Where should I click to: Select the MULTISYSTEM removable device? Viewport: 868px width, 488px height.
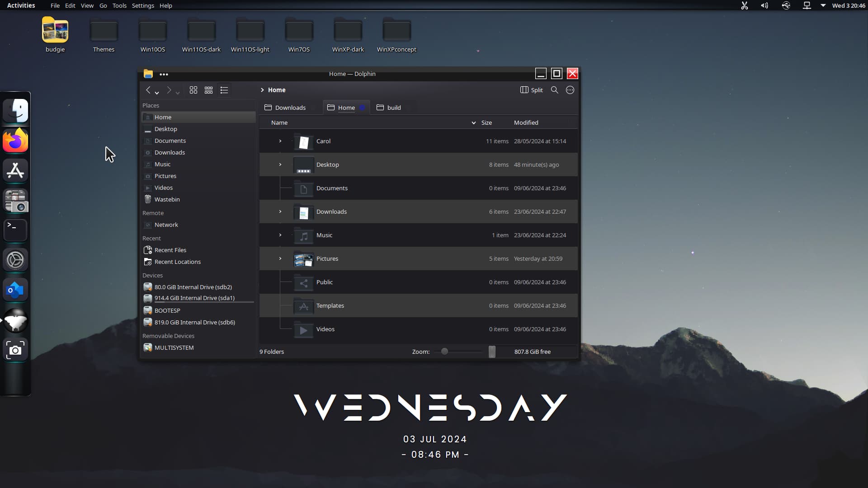(174, 347)
